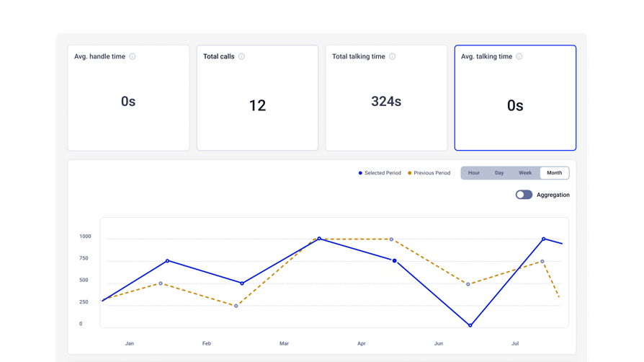Click the Selected Period legend dot
This screenshot has height=362, width=644.
point(360,173)
